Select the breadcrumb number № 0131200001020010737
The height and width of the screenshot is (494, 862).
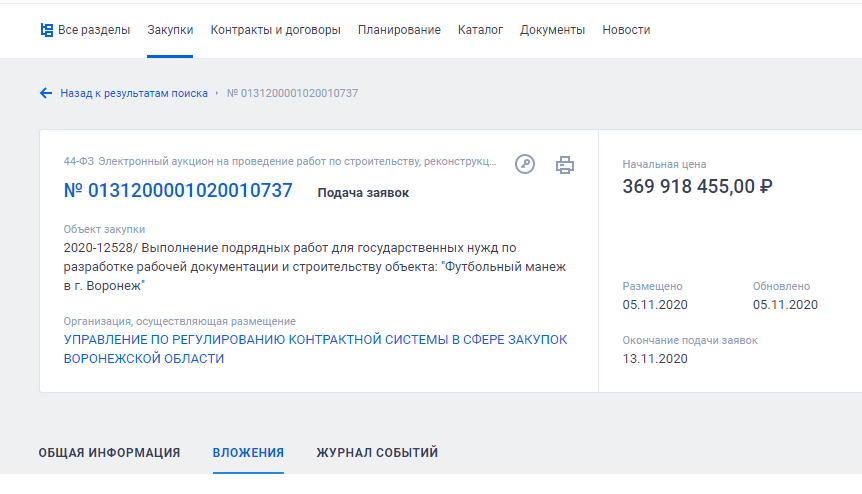click(x=292, y=93)
